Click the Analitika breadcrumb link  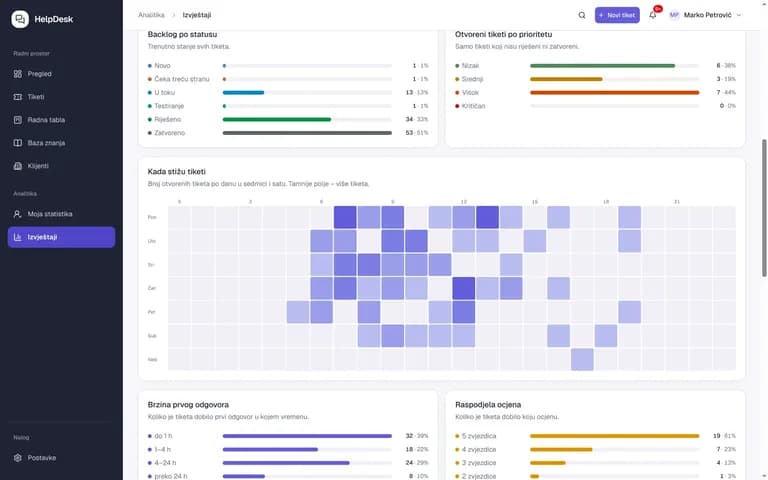[151, 15]
